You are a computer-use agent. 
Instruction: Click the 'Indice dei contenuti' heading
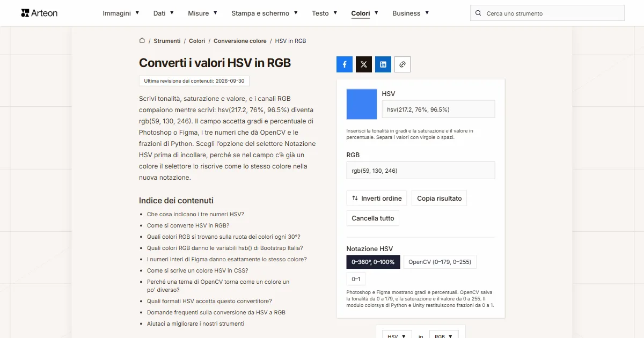pos(176,201)
